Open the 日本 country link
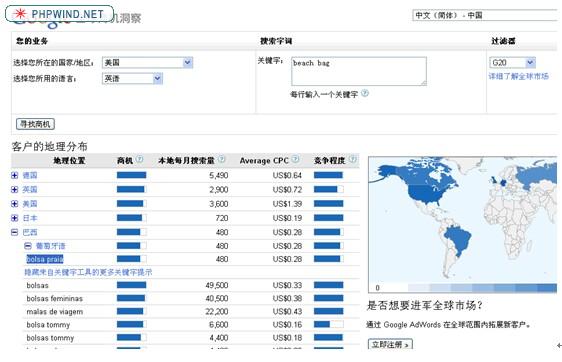 (x=30, y=218)
